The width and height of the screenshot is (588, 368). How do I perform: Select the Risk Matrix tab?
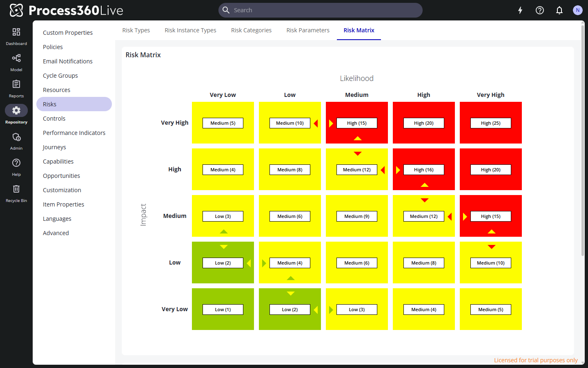359,30
